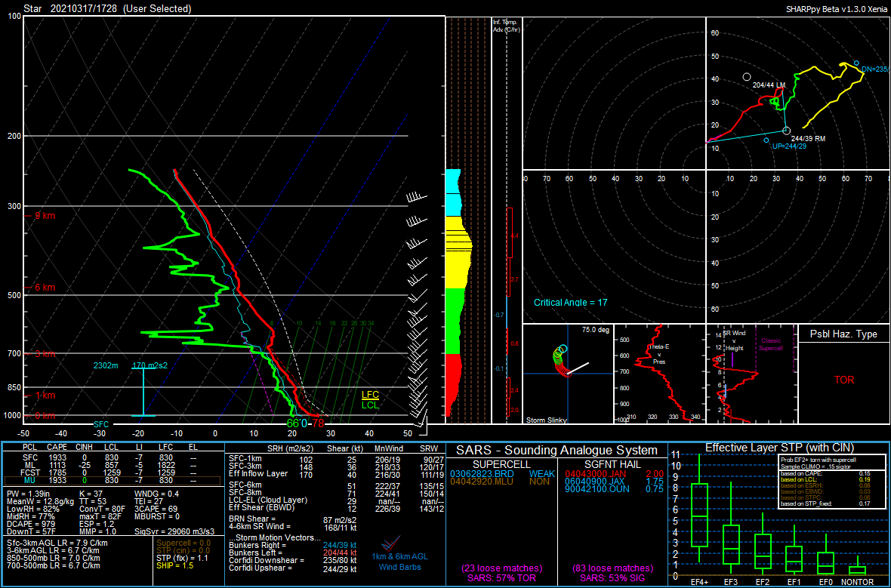Click the 'DCAPE = 979' value

31,525
